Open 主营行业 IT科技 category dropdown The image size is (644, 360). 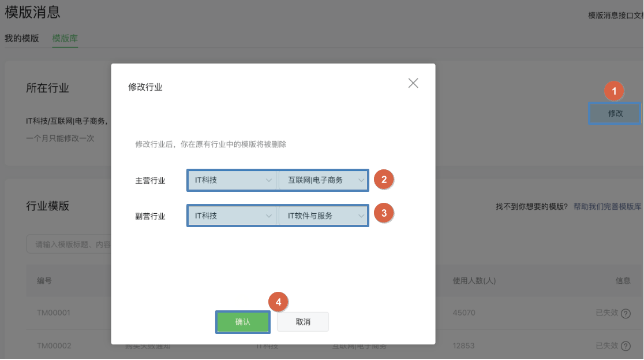click(x=232, y=180)
